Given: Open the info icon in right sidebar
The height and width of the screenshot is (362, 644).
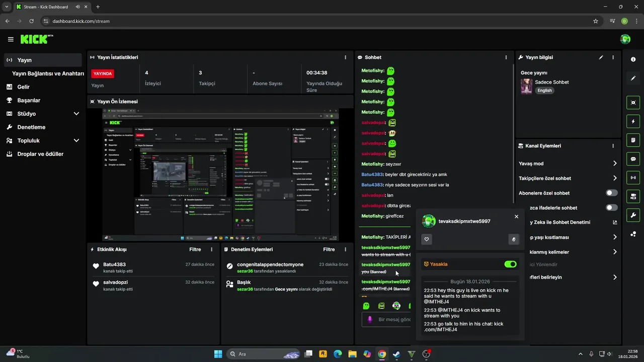Looking at the screenshot, I should click(633, 59).
